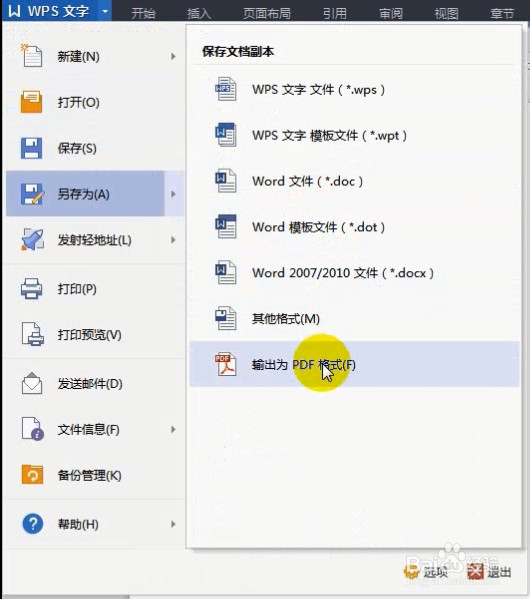
Task: Click the rocket icon for 发射轻地址
Action: [x=32, y=240]
